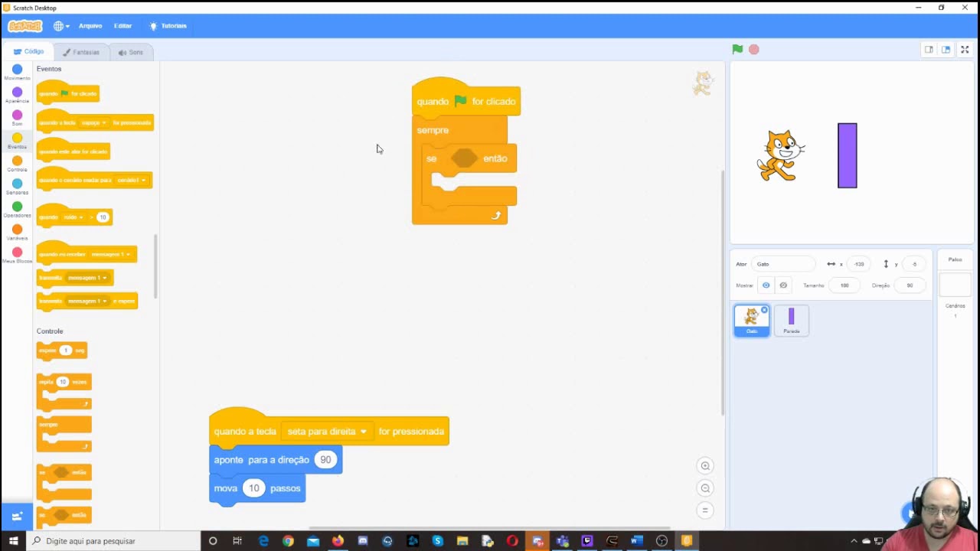Image resolution: width=980 pixels, height=551 pixels.
Task: Open the Edge browser from the taskbar
Action: [263, 541]
